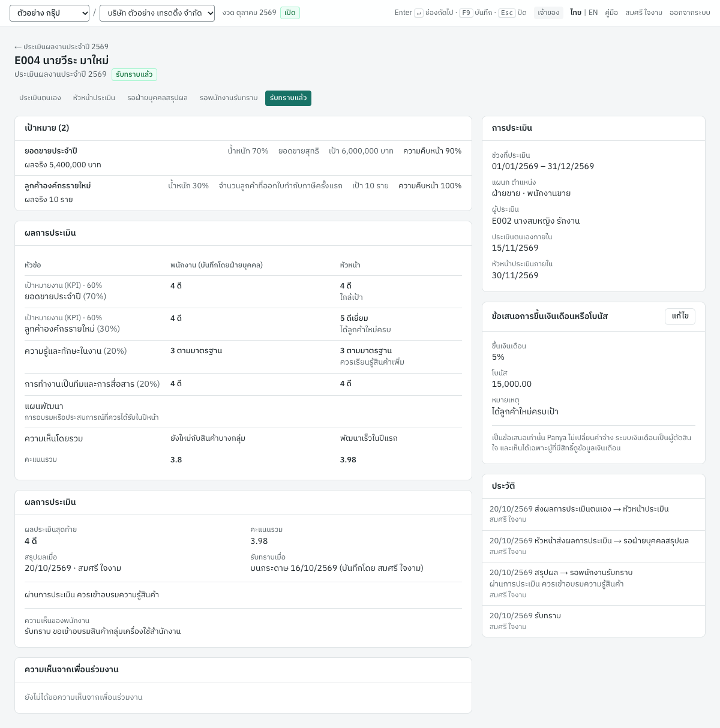
Task: Select the active รับทราบแล้ว tab
Action: click(x=288, y=98)
